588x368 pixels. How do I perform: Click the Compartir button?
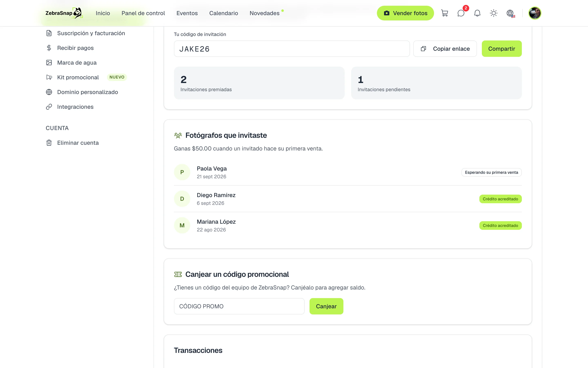tap(501, 49)
